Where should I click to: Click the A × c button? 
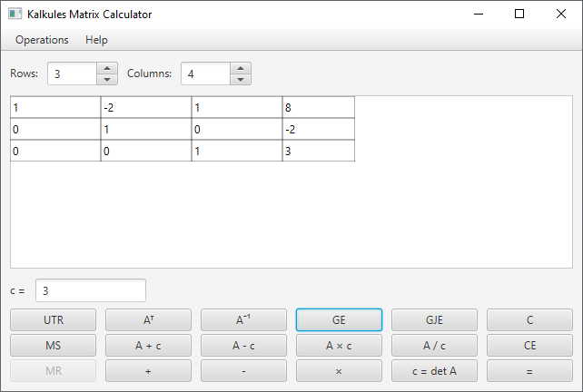click(339, 345)
